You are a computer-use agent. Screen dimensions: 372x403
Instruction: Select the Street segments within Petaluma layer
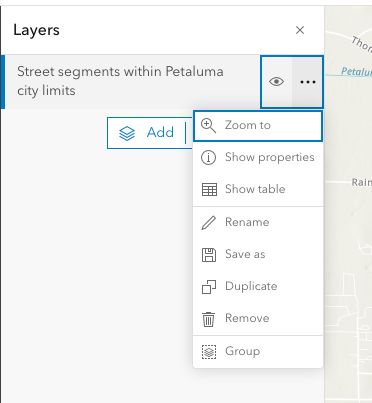[x=130, y=82]
